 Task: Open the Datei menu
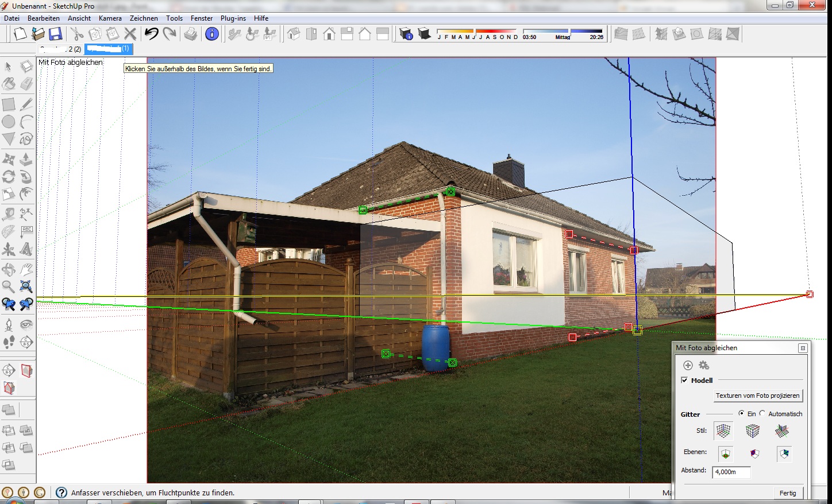[x=11, y=18]
